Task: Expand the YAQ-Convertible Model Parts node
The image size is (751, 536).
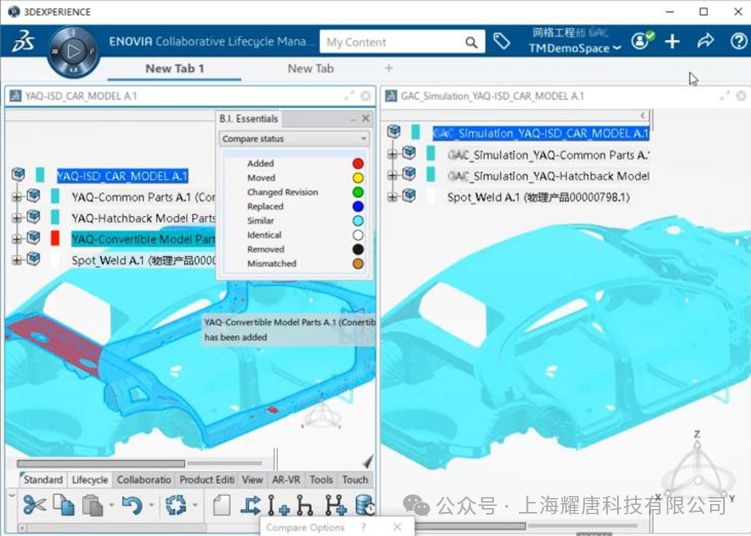Action: [17, 239]
